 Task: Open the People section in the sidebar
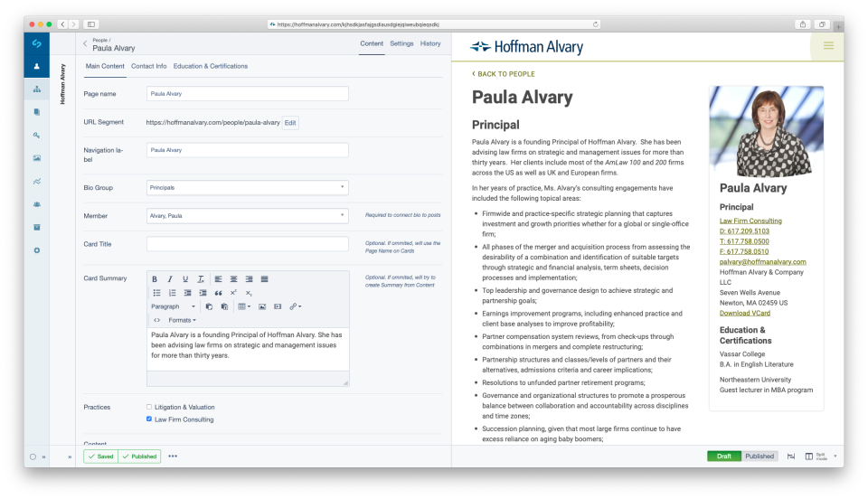[x=36, y=66]
